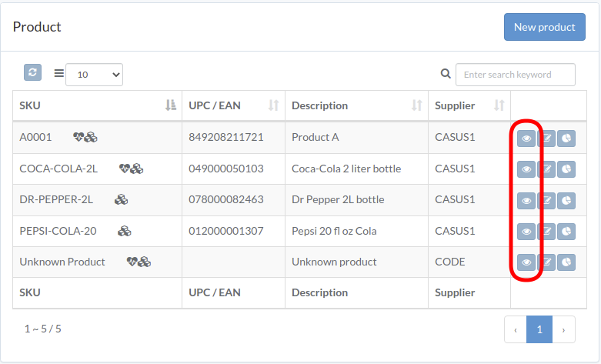Click stock boxes icon next to Unknown Product
The height and width of the screenshot is (364, 601).
[145, 262]
